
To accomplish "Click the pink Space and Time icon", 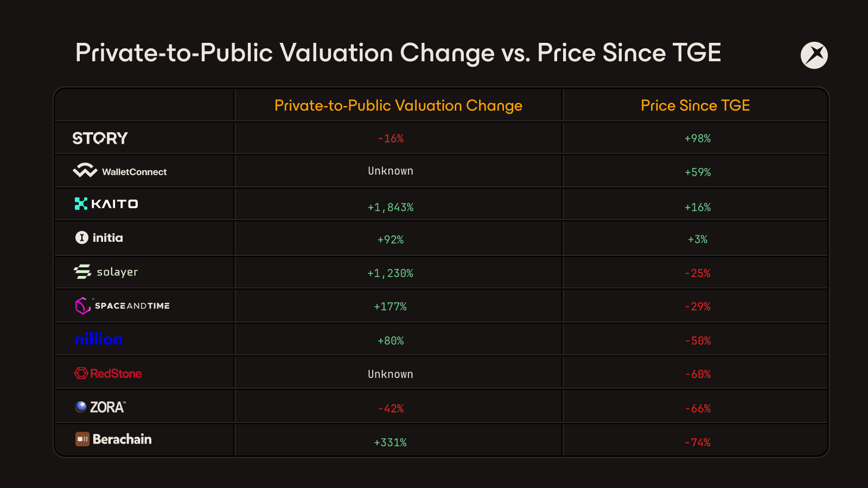I will [x=82, y=306].
